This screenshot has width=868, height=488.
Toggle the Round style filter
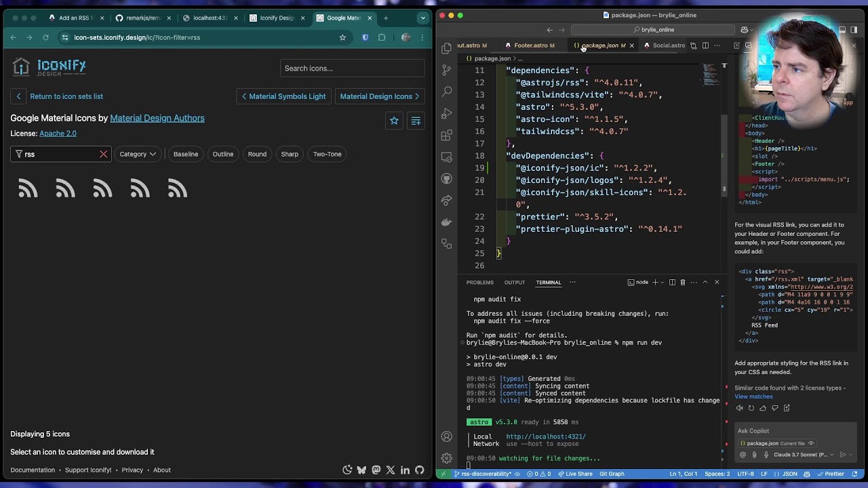(x=257, y=154)
